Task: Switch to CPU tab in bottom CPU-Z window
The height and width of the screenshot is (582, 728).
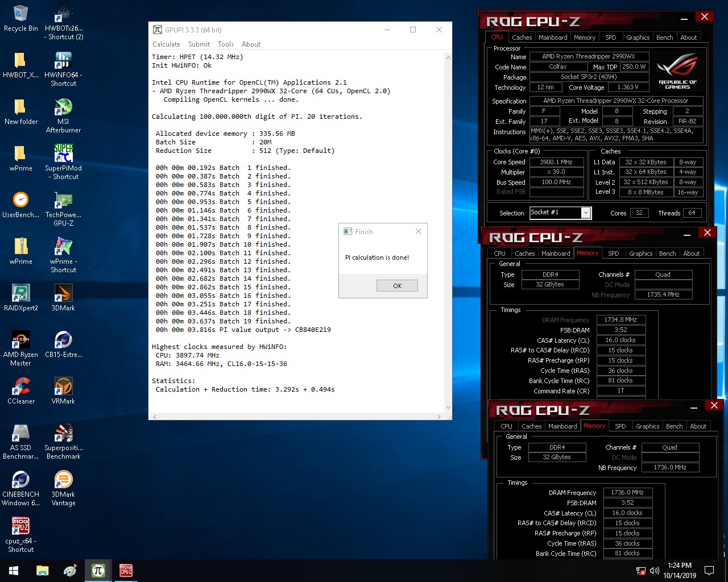Action: point(506,426)
